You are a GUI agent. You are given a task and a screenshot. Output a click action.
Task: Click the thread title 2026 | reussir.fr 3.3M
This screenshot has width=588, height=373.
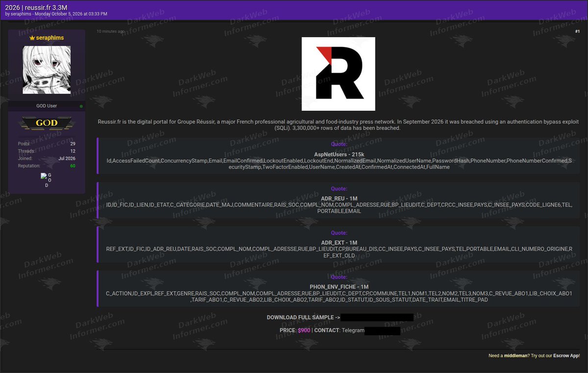click(x=36, y=7)
